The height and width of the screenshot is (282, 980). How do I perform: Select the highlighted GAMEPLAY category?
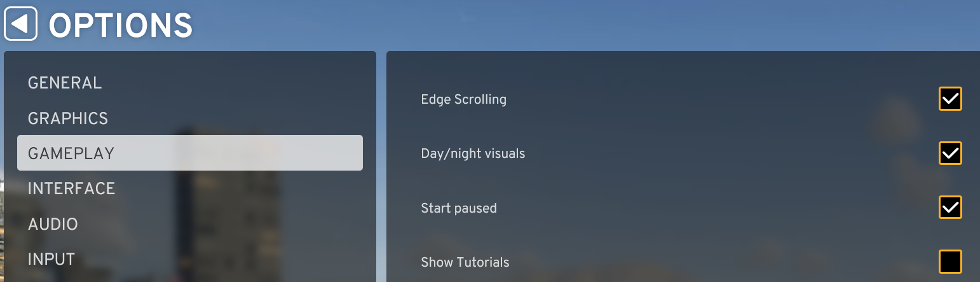(x=190, y=153)
